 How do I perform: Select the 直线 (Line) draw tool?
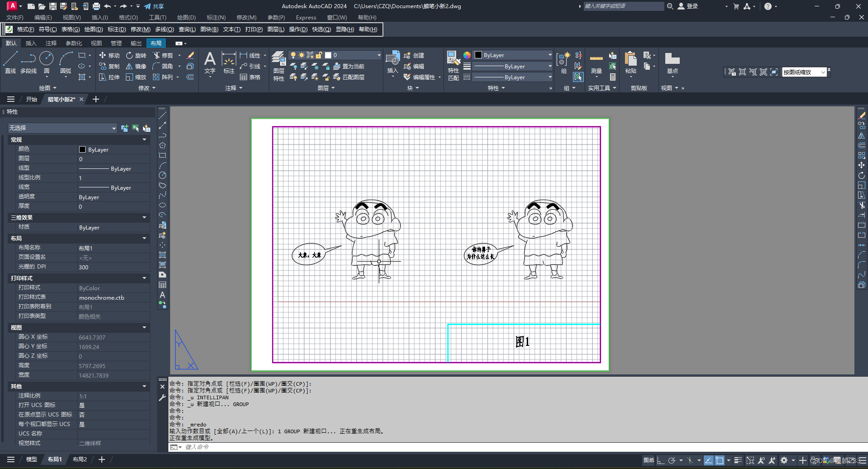click(x=10, y=62)
